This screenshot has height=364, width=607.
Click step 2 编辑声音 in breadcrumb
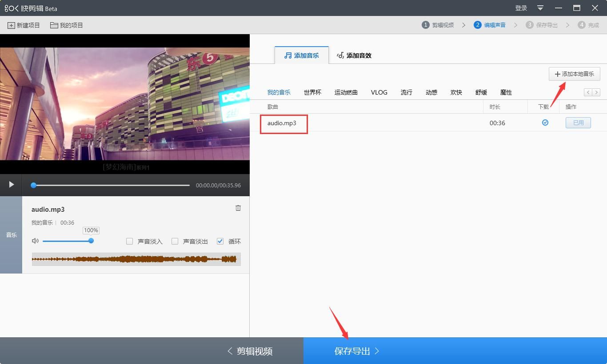pos(490,25)
